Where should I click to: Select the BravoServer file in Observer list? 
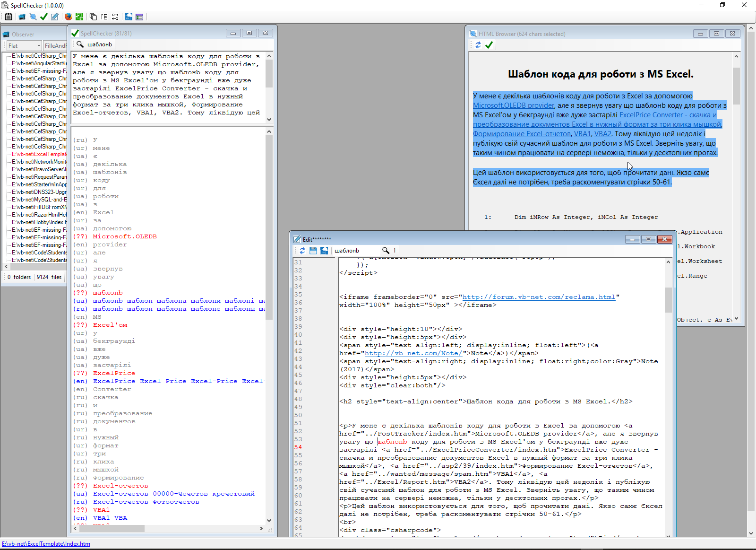pos(39,169)
